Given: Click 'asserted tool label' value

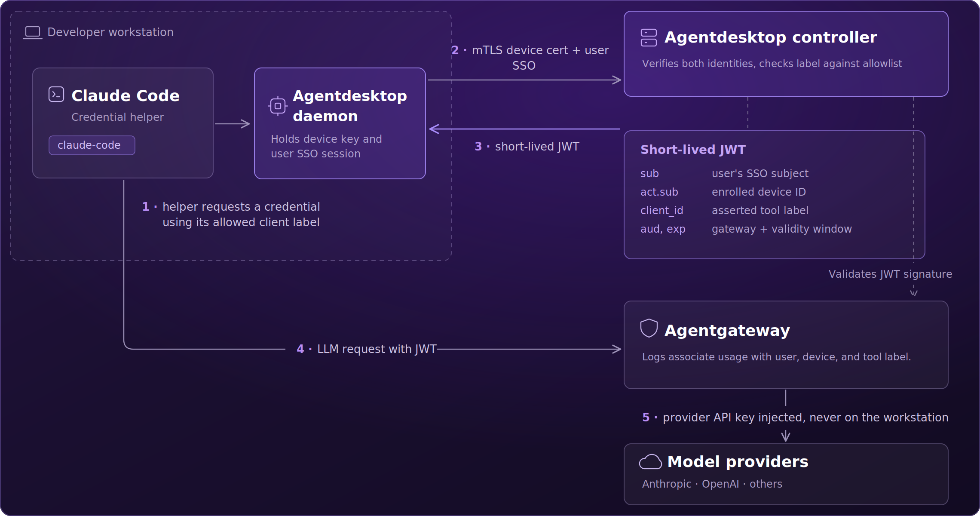Looking at the screenshot, I should tap(760, 211).
